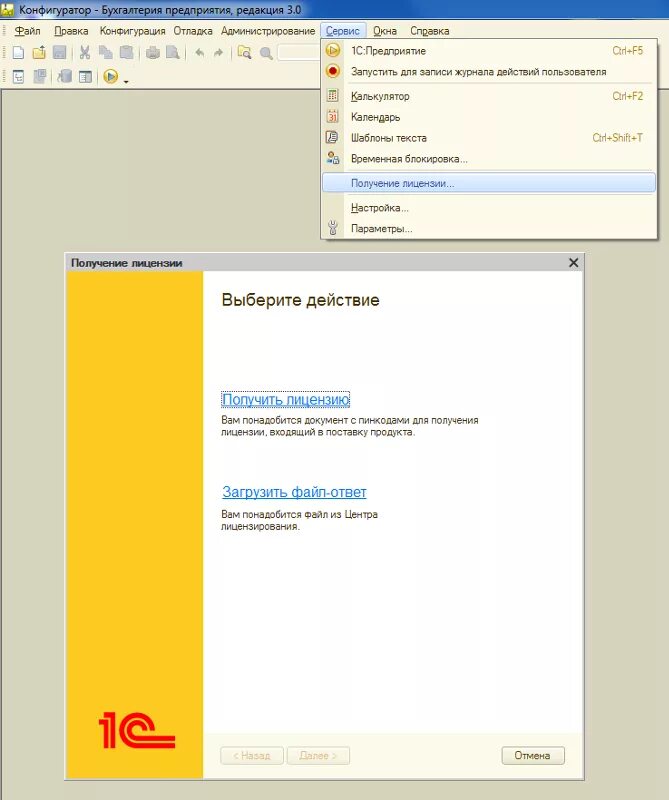Click the Redo arrow icon

(x=218, y=53)
